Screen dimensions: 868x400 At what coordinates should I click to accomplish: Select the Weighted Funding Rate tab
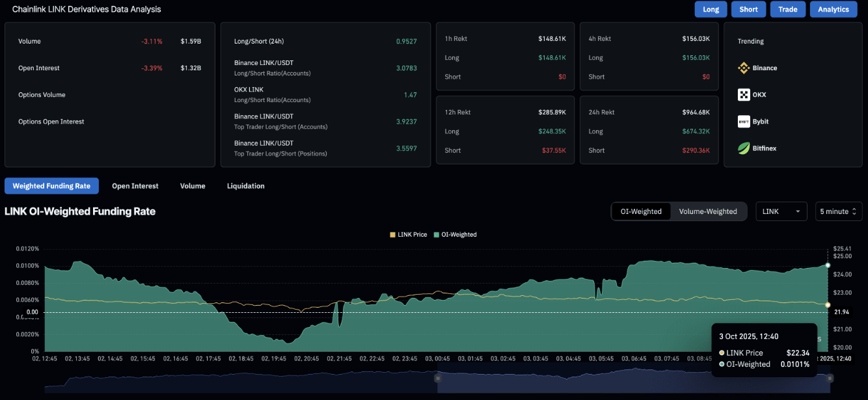click(x=51, y=186)
